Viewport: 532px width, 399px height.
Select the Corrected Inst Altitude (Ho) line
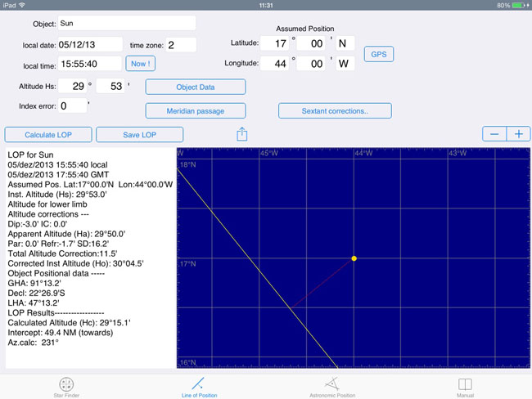pyautogui.click(x=75, y=263)
